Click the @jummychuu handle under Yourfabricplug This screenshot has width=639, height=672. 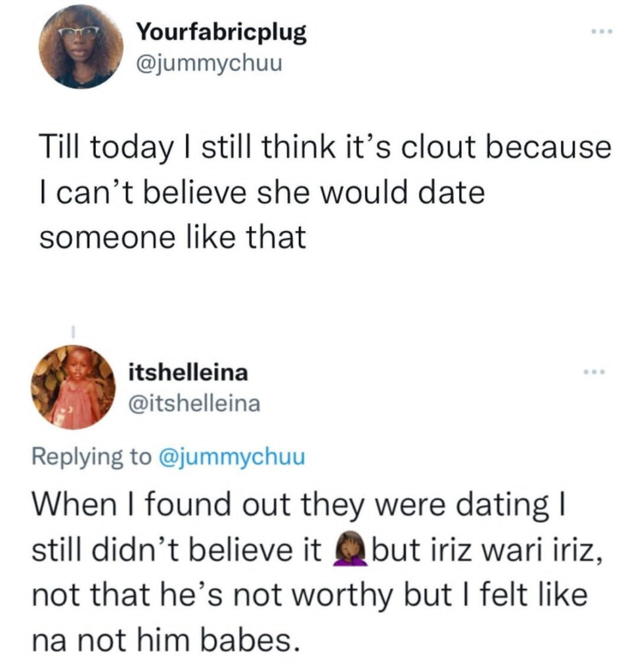tap(209, 64)
